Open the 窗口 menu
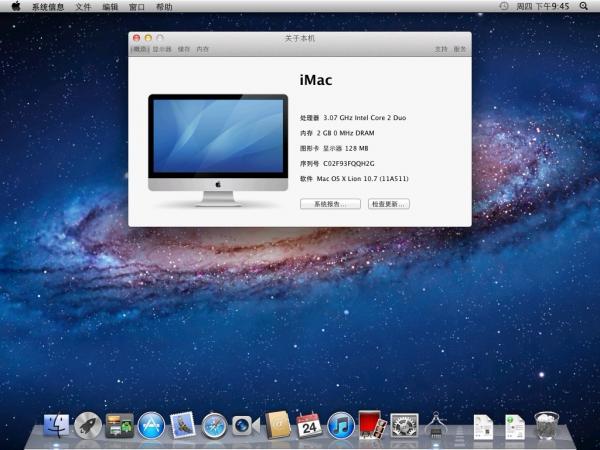The image size is (600, 450). click(137, 7)
